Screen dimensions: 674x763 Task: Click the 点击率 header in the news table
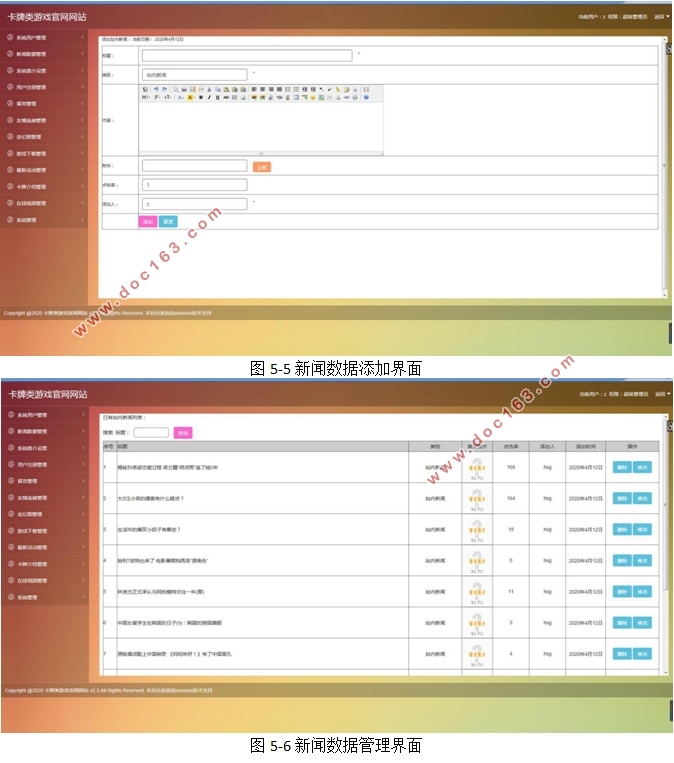510,446
